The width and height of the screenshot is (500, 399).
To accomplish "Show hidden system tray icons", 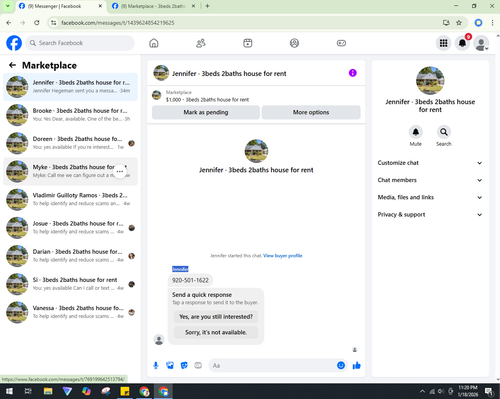I will [x=422, y=391].
